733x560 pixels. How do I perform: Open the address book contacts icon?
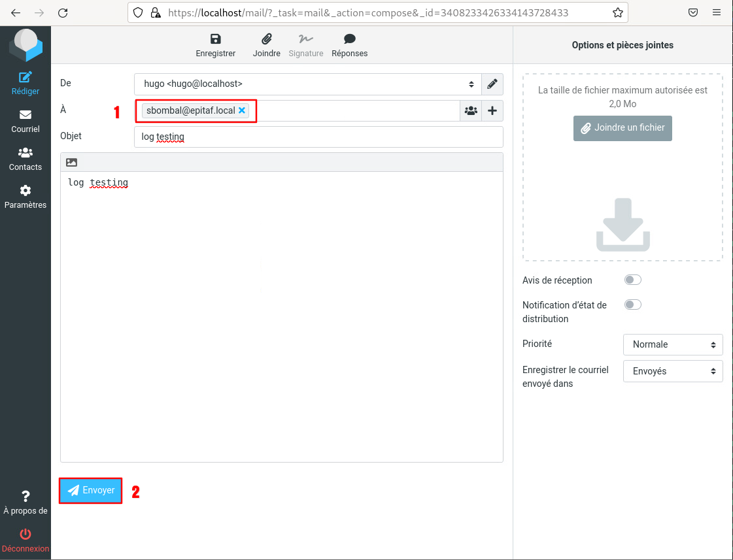tap(471, 111)
